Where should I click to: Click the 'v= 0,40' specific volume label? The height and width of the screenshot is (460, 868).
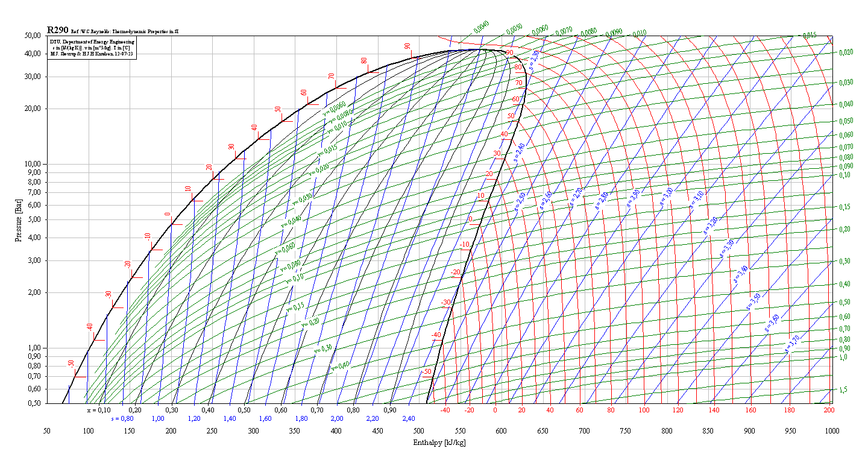(341, 365)
